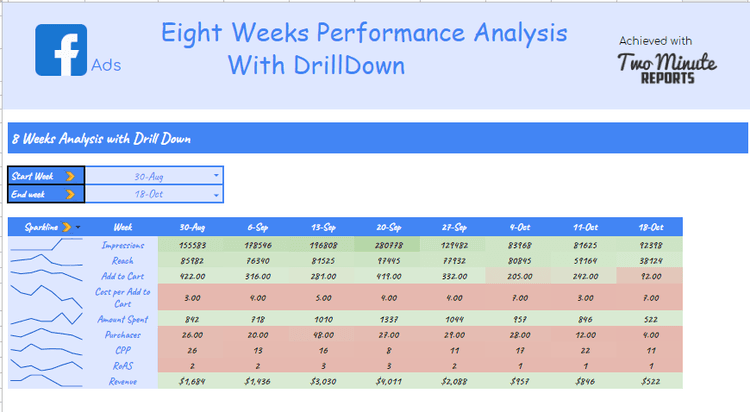Click the orange arrow beside End week
Viewport: 750px width, 412px height.
click(x=70, y=194)
